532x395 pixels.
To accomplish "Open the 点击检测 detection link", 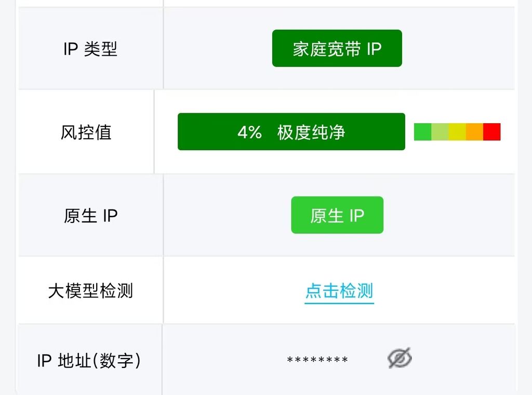I will tap(339, 291).
